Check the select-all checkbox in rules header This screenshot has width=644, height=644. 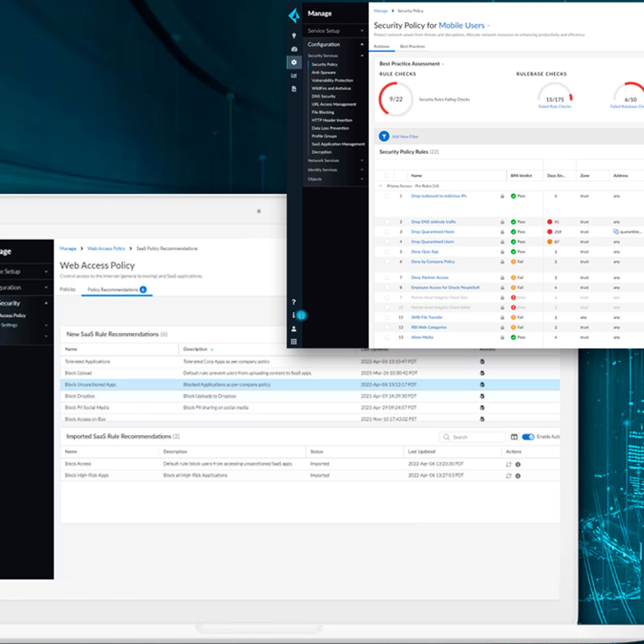(x=387, y=175)
